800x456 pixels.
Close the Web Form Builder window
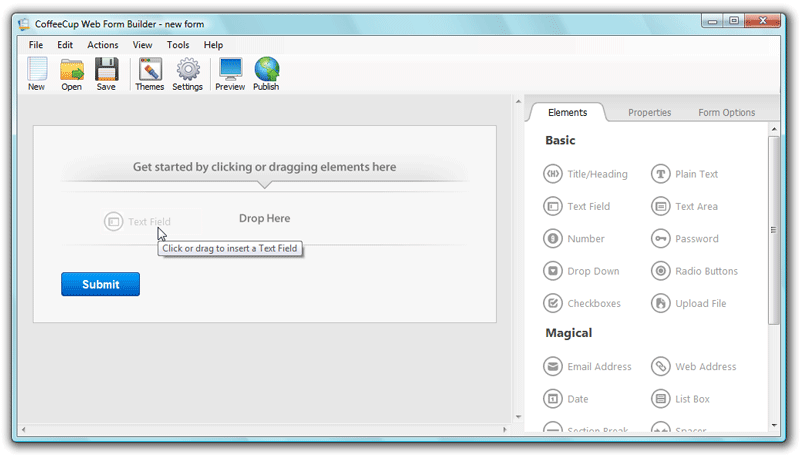coord(763,21)
